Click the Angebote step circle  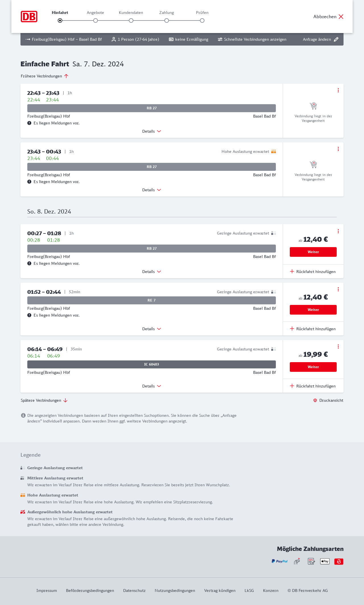click(96, 20)
